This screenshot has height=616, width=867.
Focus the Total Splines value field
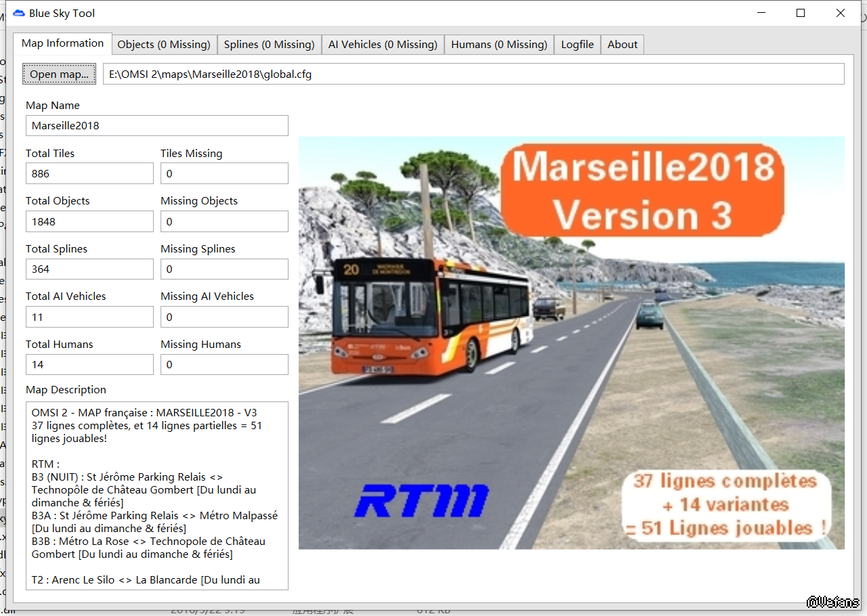click(x=89, y=269)
